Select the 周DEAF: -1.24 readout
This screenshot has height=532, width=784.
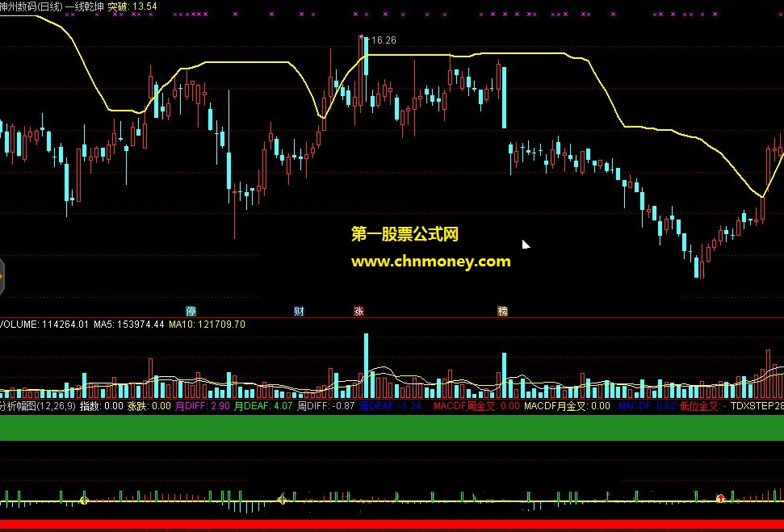391,406
